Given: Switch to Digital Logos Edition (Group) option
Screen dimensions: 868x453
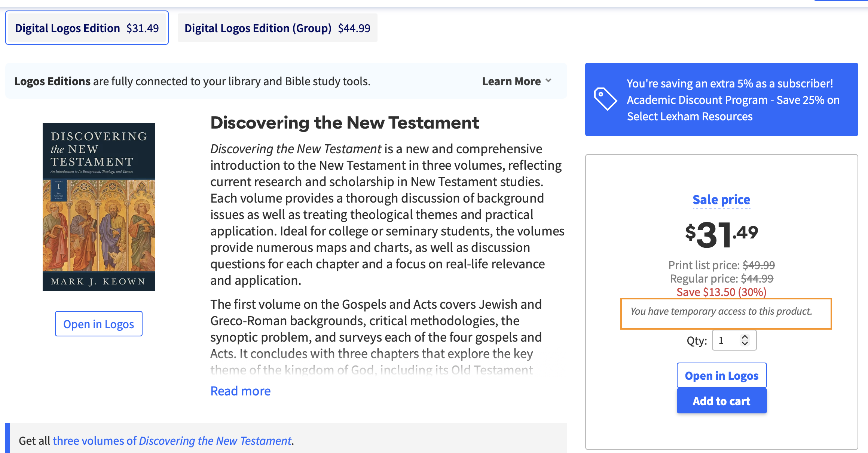Looking at the screenshot, I should pos(277,28).
